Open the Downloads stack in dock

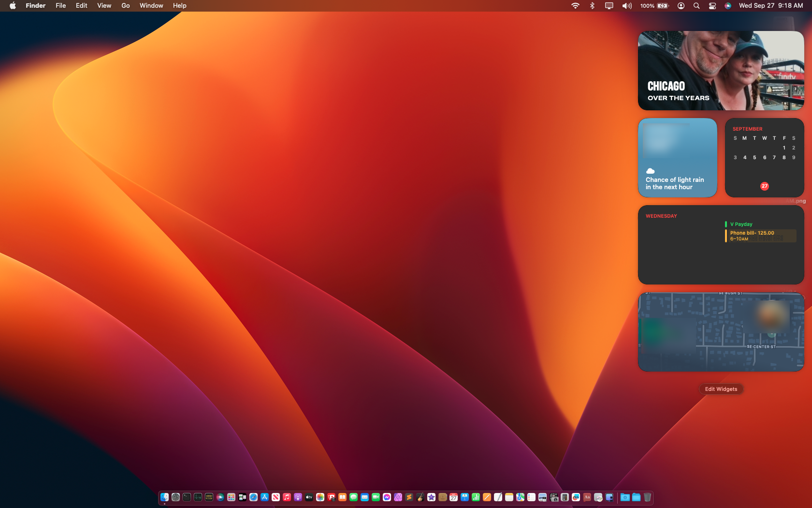pos(625,497)
